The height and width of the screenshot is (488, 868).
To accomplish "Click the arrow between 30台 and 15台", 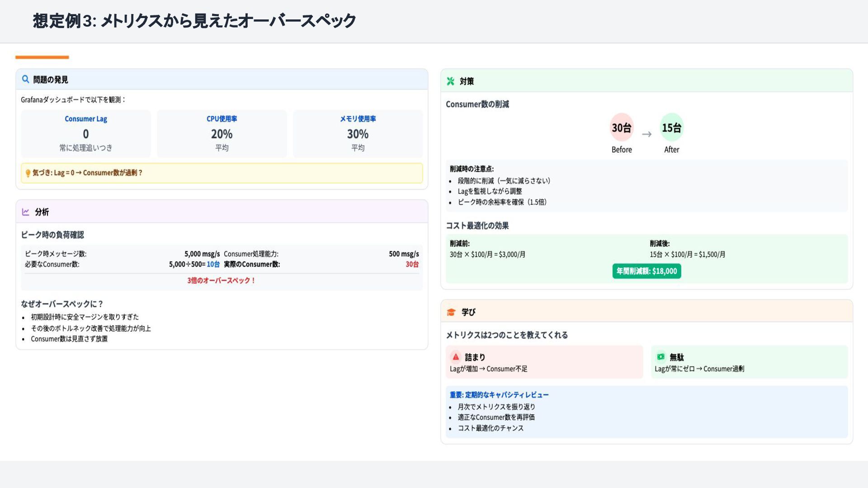I will coord(646,134).
